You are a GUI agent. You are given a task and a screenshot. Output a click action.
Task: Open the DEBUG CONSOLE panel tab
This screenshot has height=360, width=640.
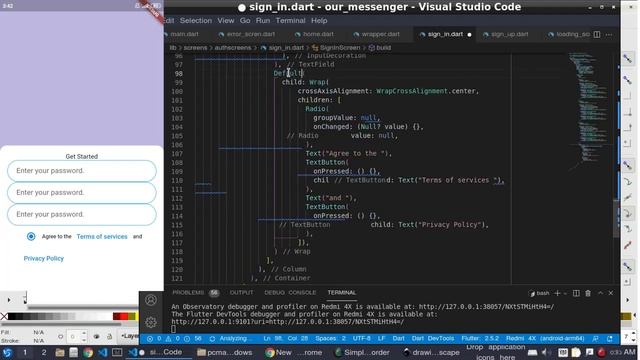tap(290, 293)
